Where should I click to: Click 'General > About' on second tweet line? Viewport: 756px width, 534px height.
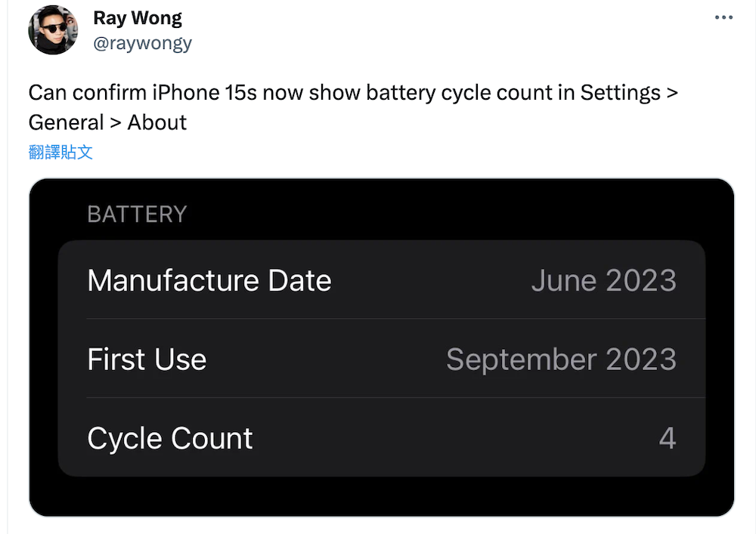click(107, 122)
